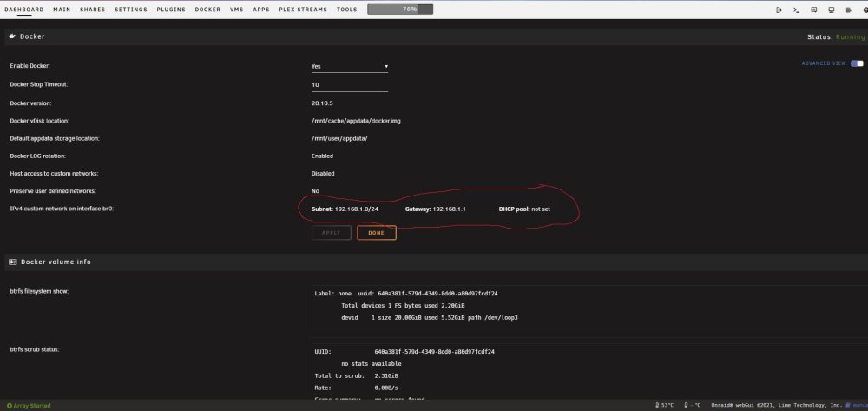868x411 pixels.
Task: Click the /mnt/user/appdata/ storage location
Action: tap(339, 138)
